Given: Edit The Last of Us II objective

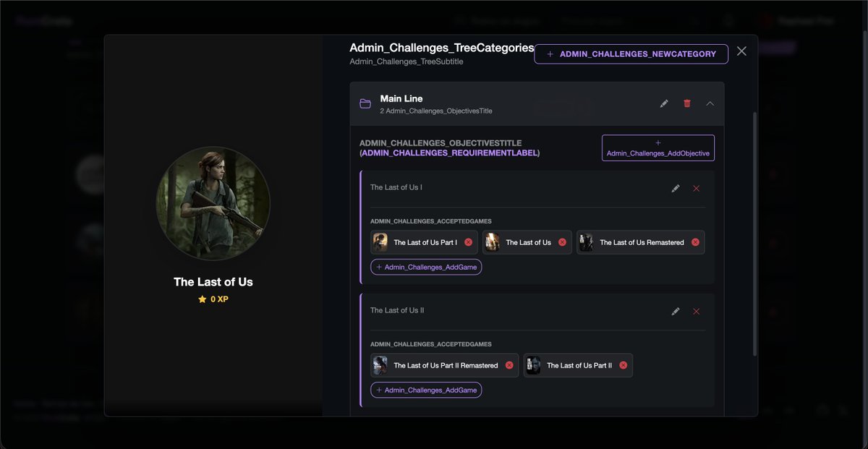Looking at the screenshot, I should 676,312.
